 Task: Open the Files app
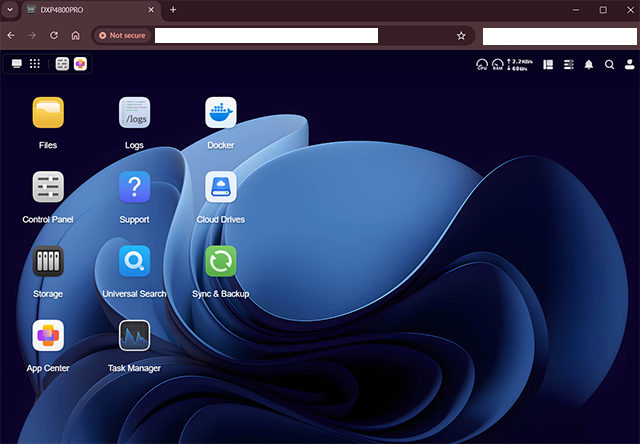(48, 113)
